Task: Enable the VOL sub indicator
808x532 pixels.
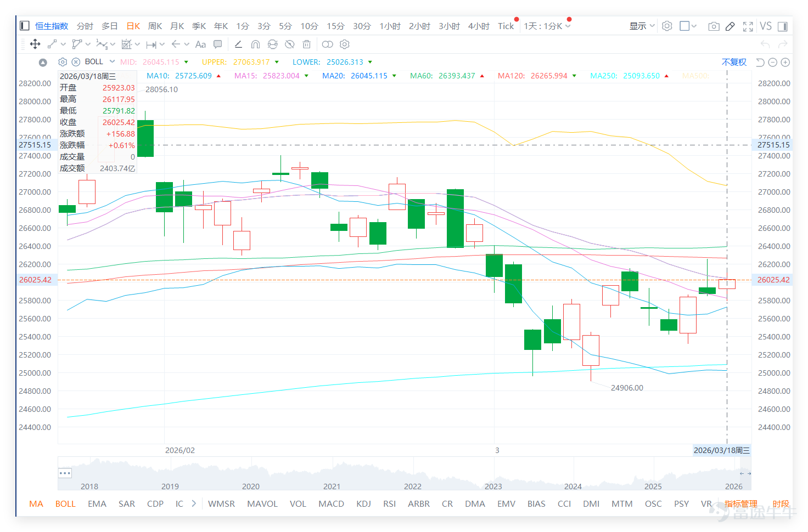Action: tap(298, 503)
